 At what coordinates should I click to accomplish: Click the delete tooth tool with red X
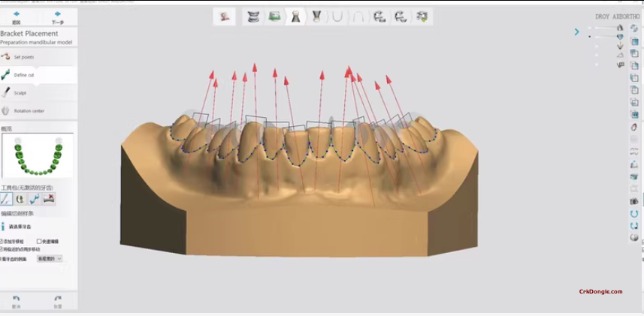point(49,199)
